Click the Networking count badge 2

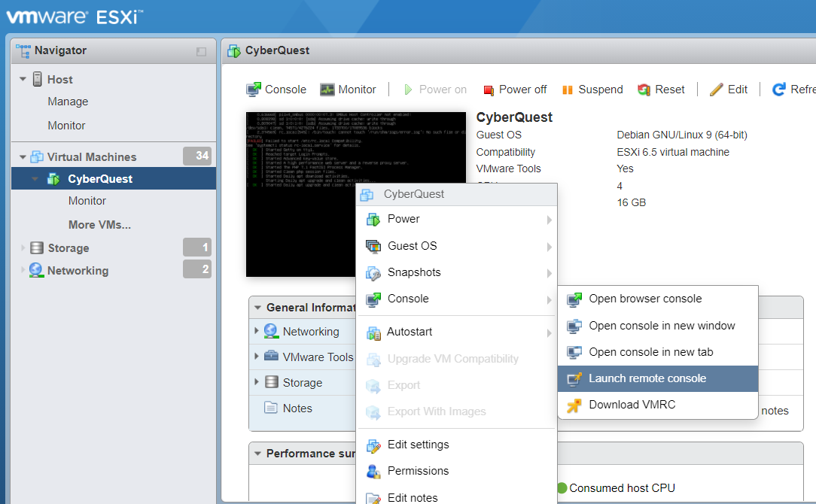point(197,269)
